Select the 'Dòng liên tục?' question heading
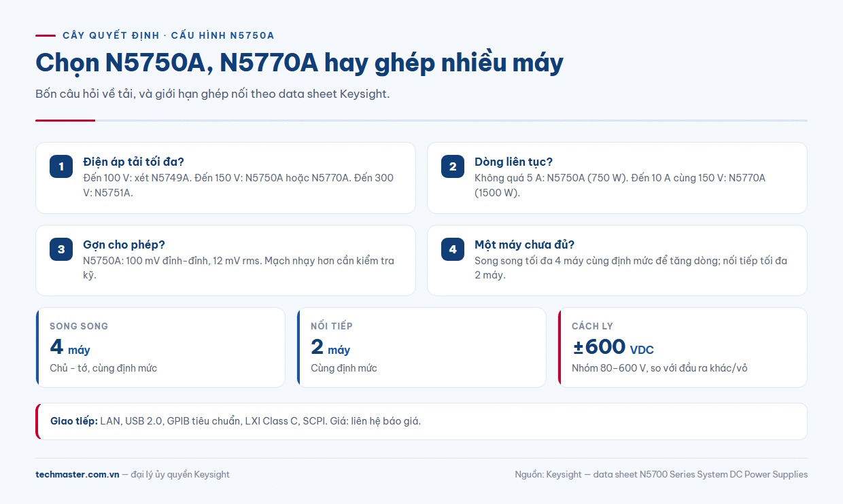 pyautogui.click(x=513, y=162)
